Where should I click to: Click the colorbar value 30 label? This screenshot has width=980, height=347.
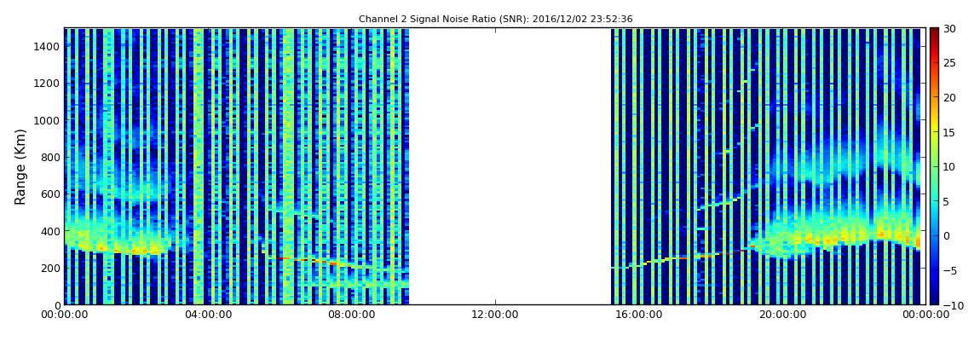[x=949, y=28]
